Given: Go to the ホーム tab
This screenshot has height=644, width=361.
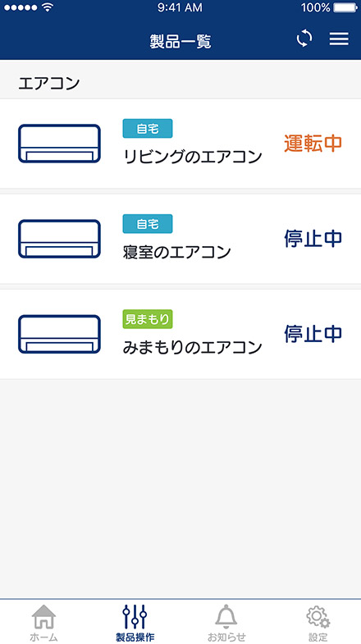Looking at the screenshot, I should [43, 623].
